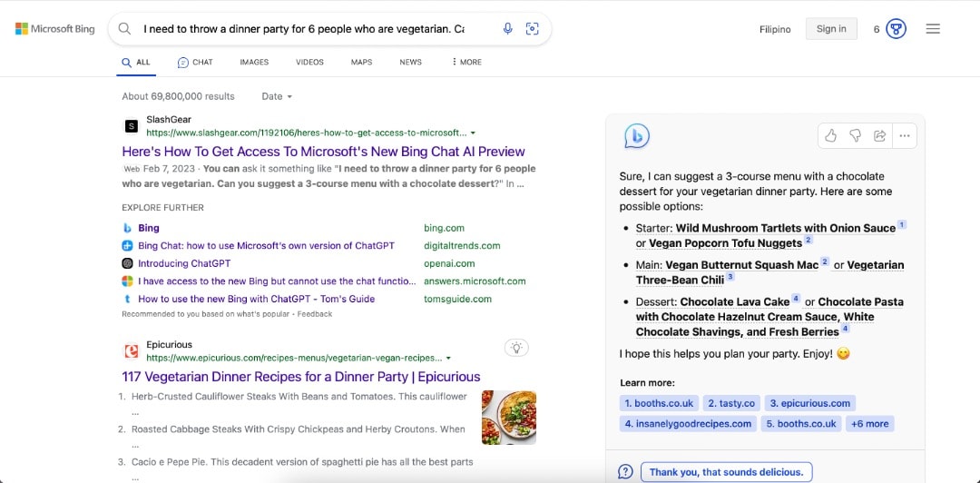Open visual search camera icon

click(x=533, y=29)
